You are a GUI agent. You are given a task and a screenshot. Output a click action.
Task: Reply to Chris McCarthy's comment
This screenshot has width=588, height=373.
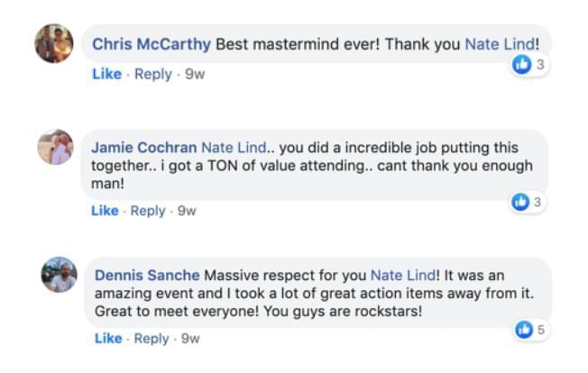pyautogui.click(x=153, y=75)
